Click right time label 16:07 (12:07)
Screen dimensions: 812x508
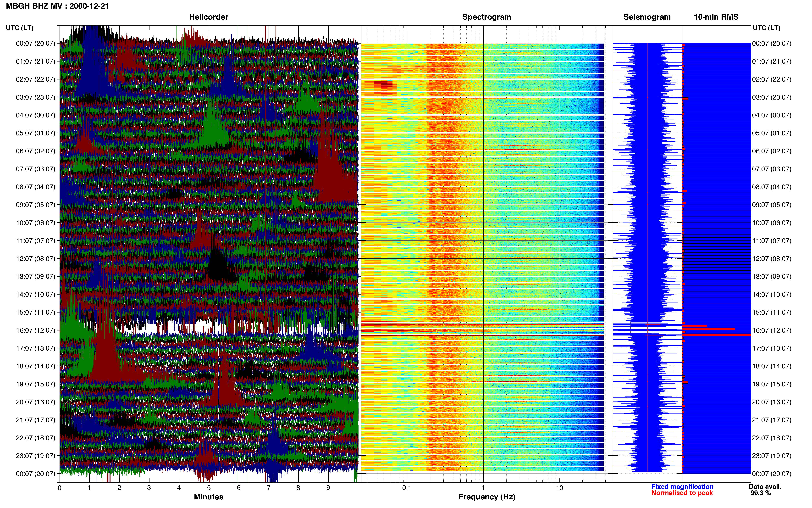click(772, 330)
